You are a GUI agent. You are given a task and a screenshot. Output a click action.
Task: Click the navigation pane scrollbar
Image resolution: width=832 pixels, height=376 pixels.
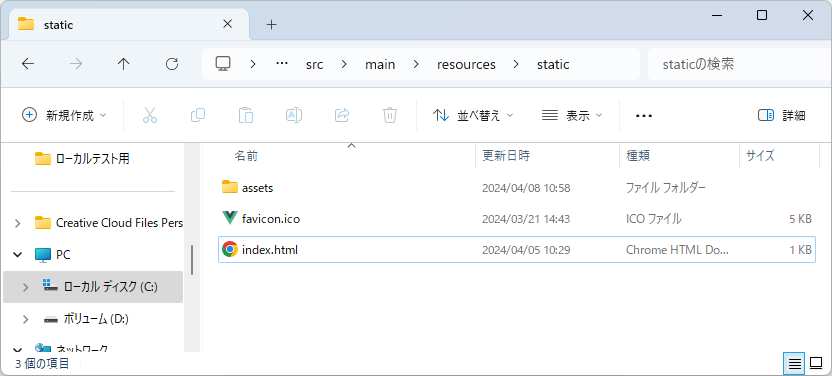click(x=192, y=259)
